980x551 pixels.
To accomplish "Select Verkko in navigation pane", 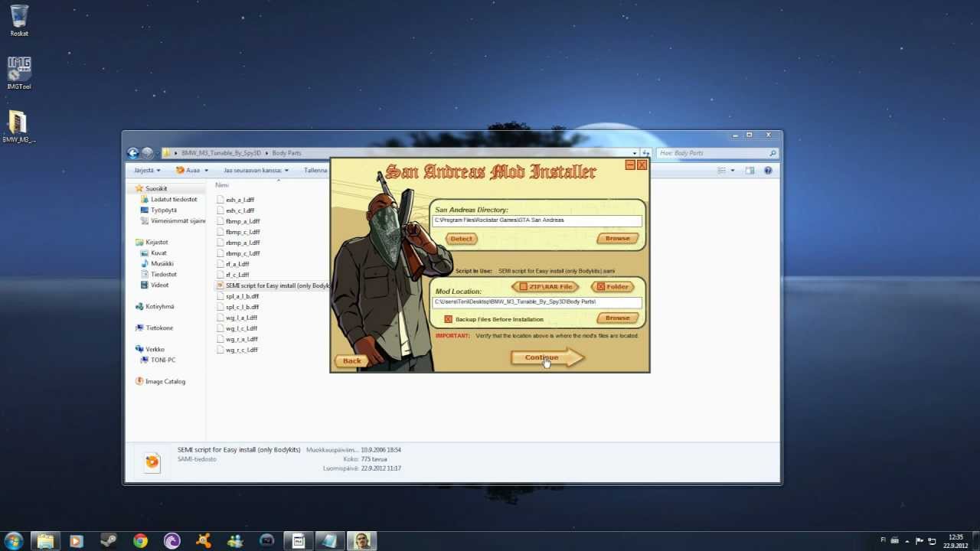I will [155, 350].
